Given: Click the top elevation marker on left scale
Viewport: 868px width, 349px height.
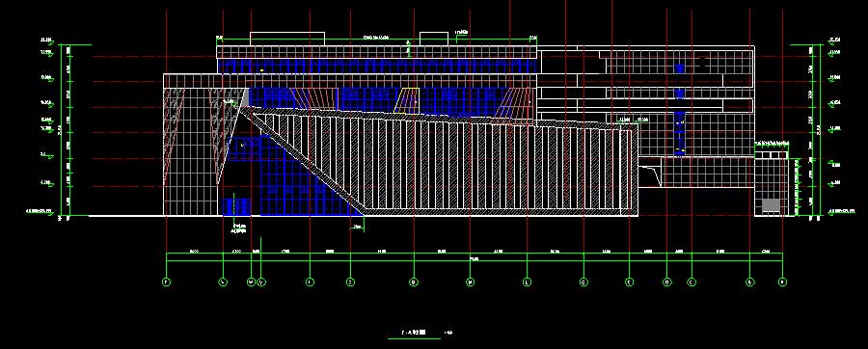Looking at the screenshot, I should (x=46, y=40).
